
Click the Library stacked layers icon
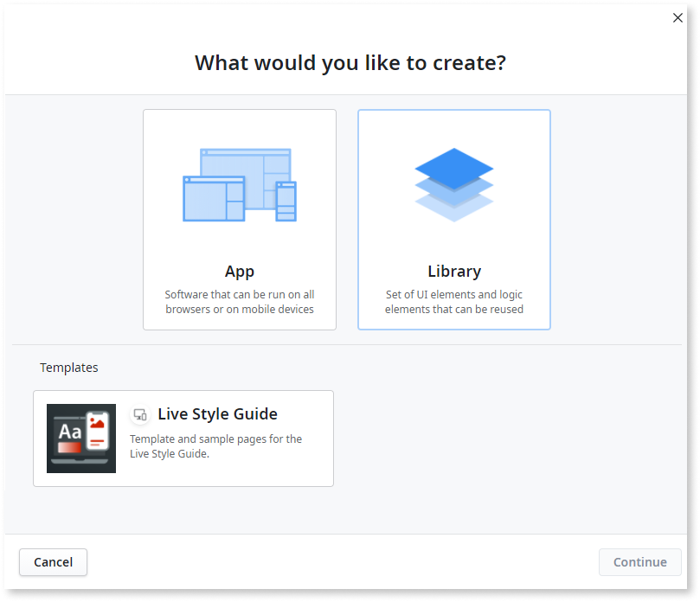coord(453,183)
